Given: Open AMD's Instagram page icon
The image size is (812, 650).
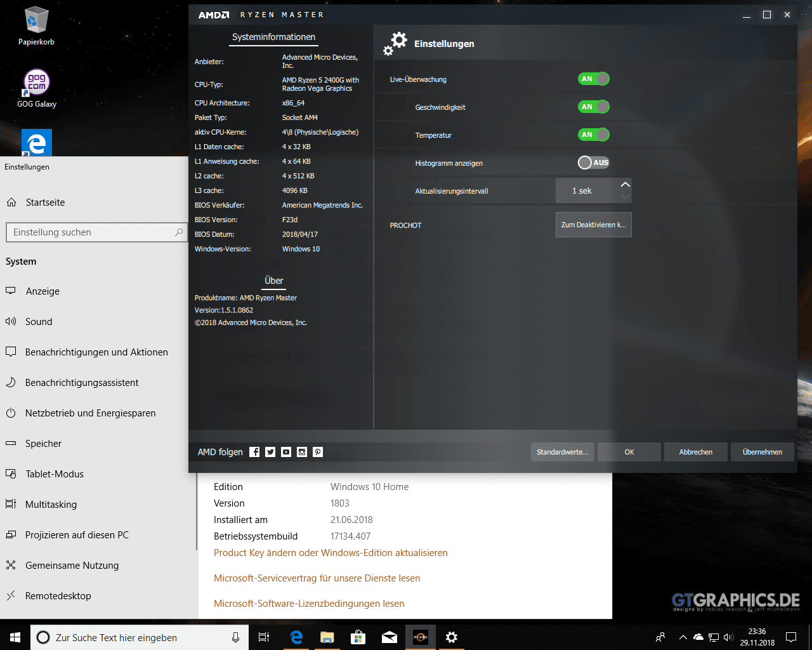Looking at the screenshot, I should click(302, 452).
